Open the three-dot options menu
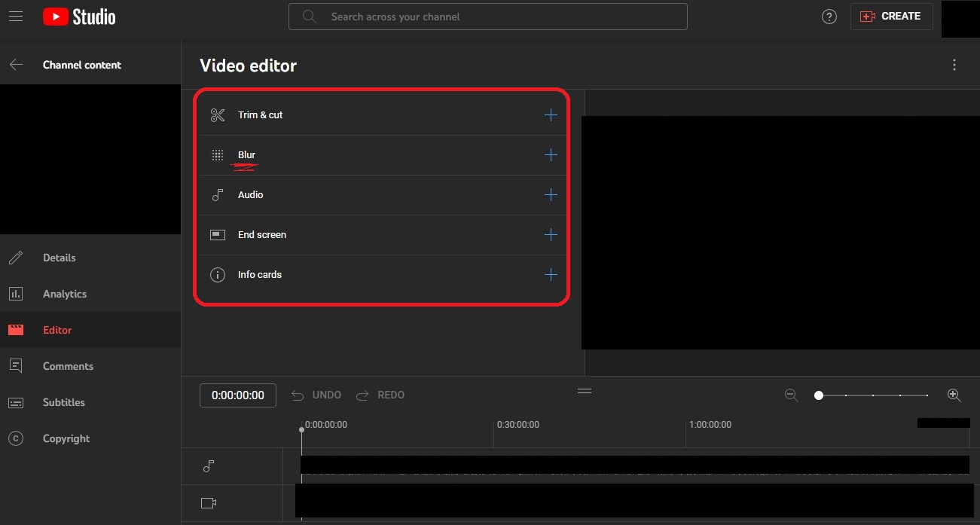This screenshot has width=980, height=525. point(954,65)
